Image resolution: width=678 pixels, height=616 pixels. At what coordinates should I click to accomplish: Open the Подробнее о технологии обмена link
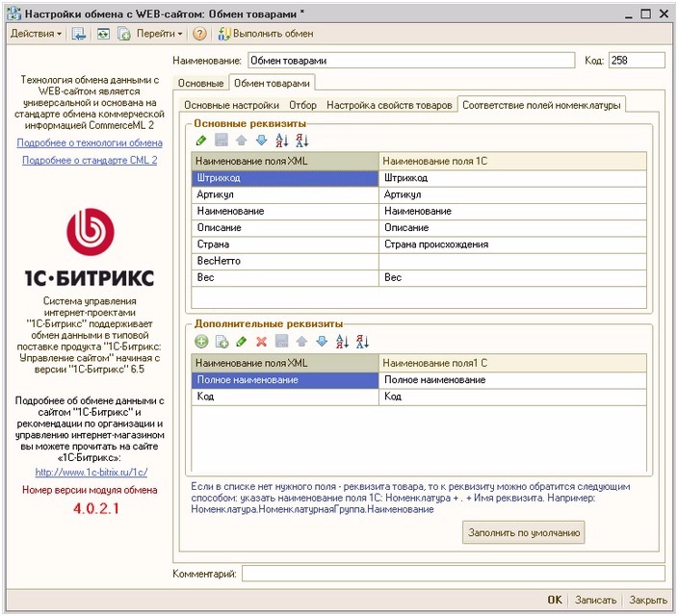(x=90, y=143)
